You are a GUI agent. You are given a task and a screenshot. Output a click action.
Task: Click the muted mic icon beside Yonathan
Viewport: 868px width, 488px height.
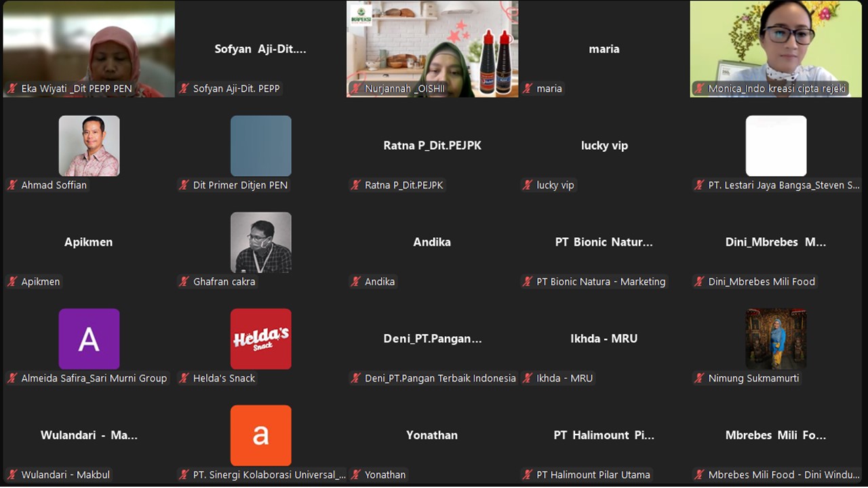point(355,474)
